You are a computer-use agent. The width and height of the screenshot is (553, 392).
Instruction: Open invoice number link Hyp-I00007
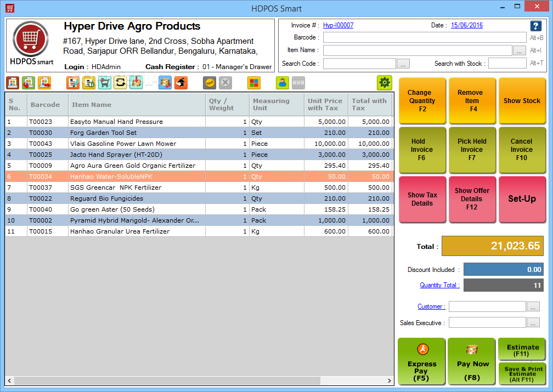[338, 25]
